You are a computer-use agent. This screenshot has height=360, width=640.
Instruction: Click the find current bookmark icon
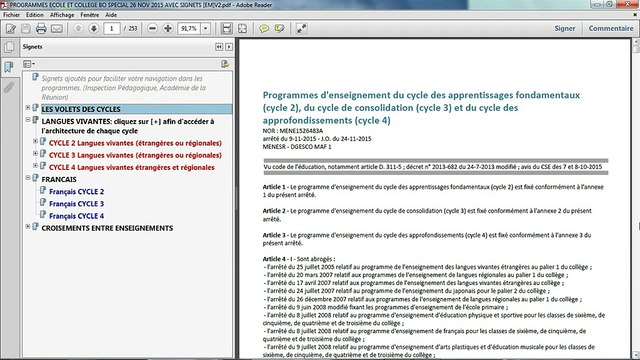[x=225, y=64]
